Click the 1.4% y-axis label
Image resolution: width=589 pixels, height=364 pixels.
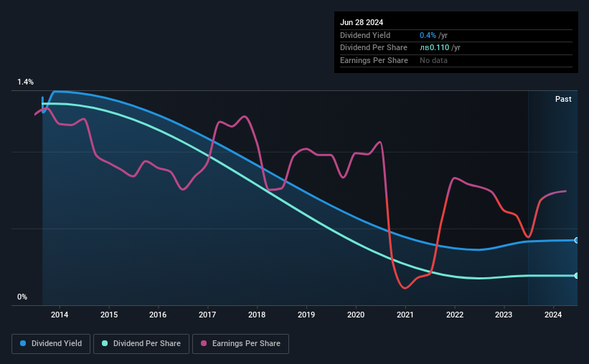pyautogui.click(x=25, y=82)
